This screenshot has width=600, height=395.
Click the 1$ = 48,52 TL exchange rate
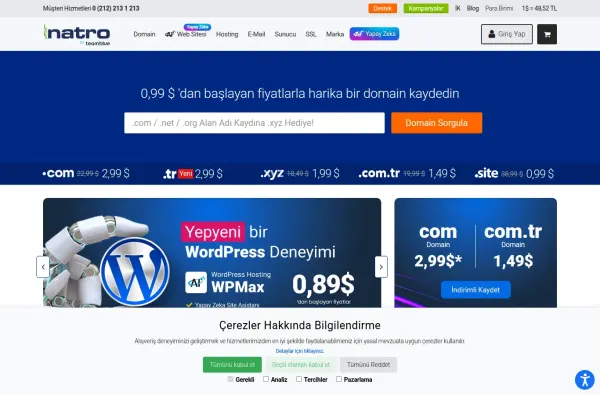click(539, 8)
